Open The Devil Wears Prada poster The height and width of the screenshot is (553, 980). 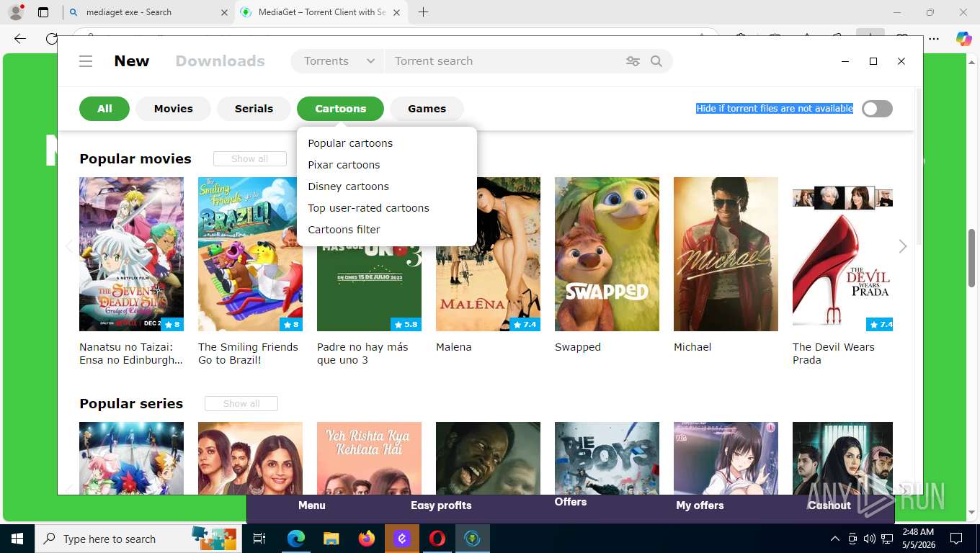[x=842, y=254]
